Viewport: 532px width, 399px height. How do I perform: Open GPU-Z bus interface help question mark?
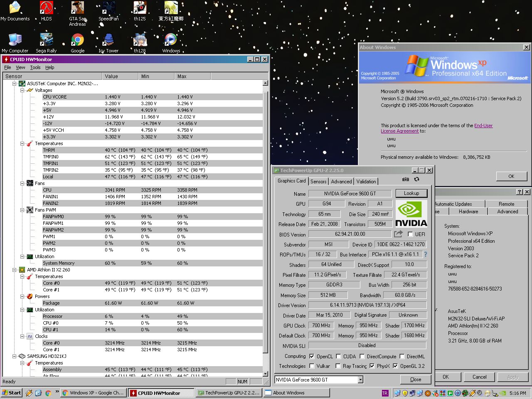pos(425,254)
